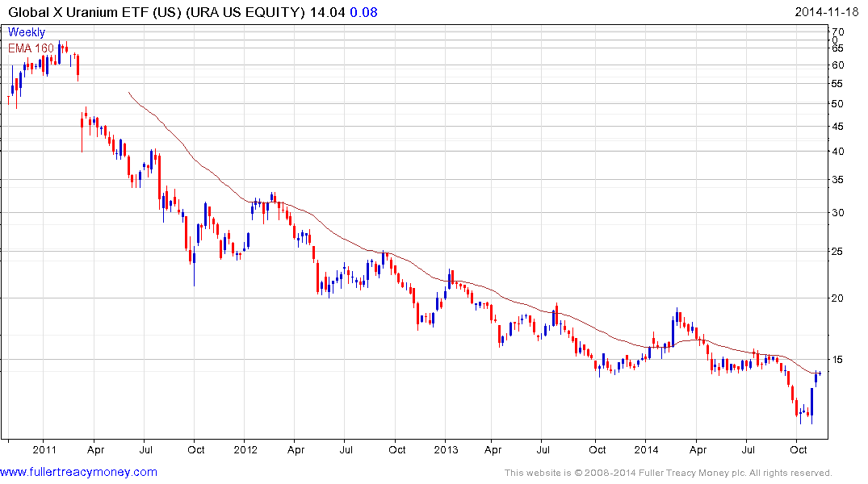The width and height of the screenshot is (868, 484).
Task: Click the y-axis label 15
Action: (x=838, y=360)
